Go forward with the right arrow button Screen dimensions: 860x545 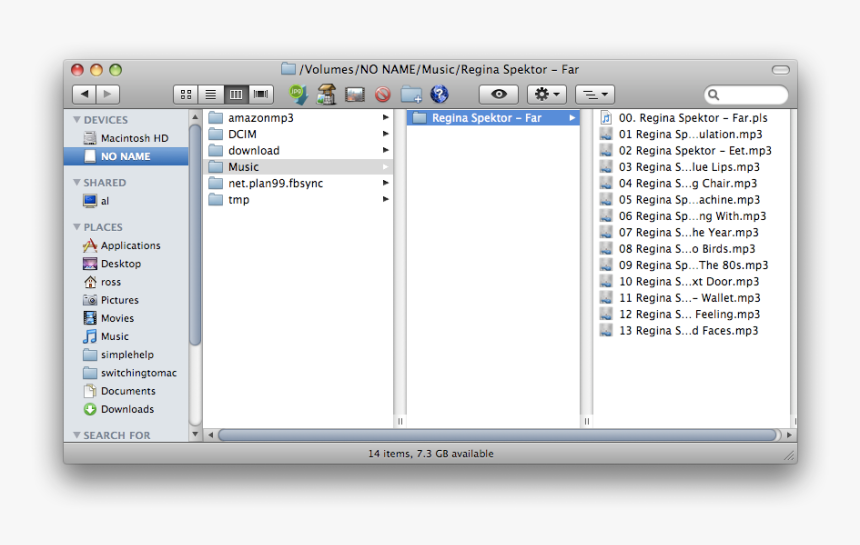coord(108,94)
